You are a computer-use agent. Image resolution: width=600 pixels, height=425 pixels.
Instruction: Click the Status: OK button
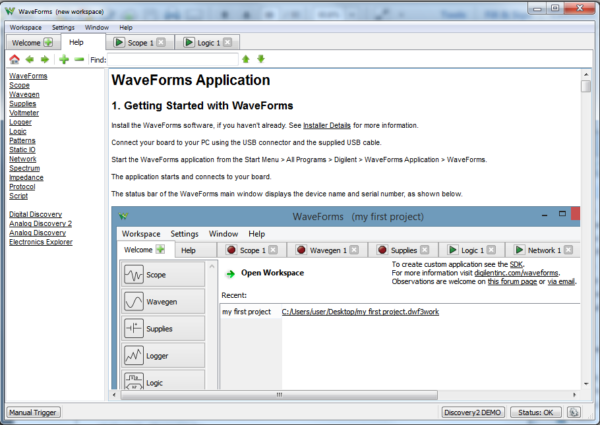tap(536, 412)
